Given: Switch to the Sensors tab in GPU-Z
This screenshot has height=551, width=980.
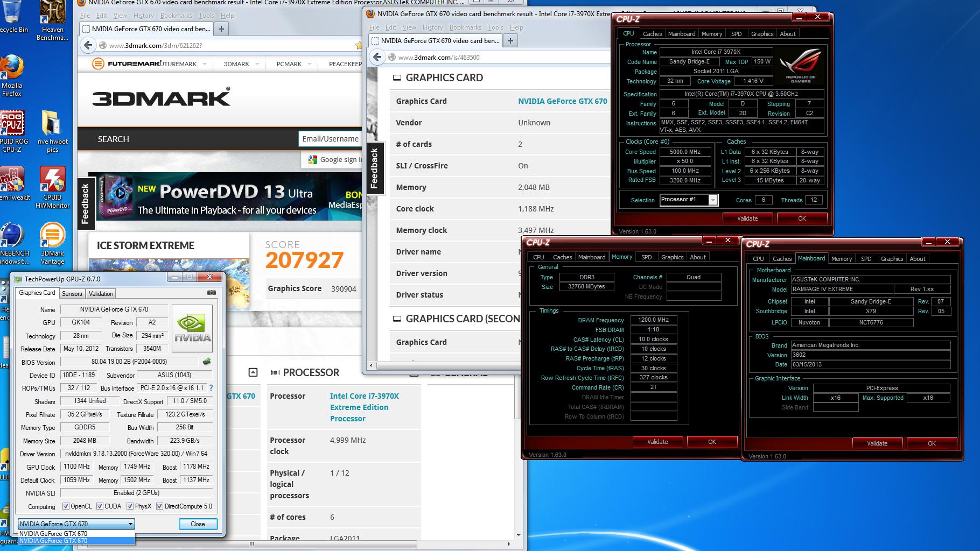Looking at the screenshot, I should (x=72, y=294).
